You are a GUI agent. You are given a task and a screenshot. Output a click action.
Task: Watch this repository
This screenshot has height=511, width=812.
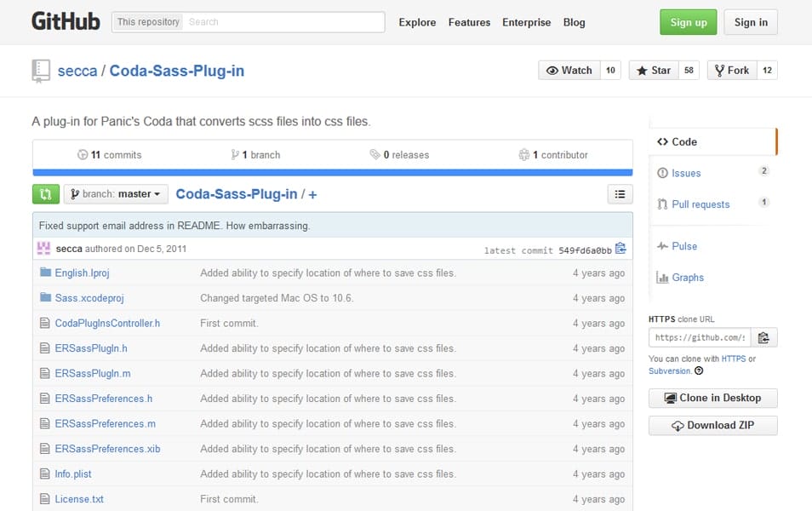pyautogui.click(x=568, y=70)
